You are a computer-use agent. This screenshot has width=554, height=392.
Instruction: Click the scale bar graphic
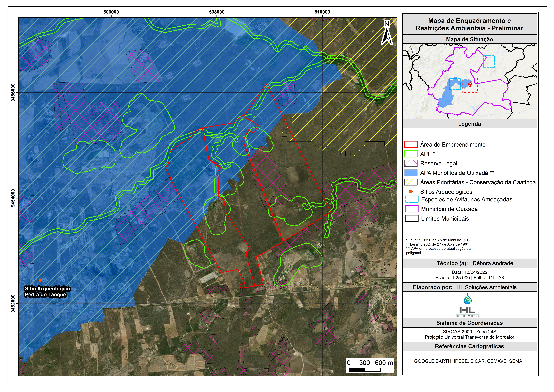coord(365,370)
